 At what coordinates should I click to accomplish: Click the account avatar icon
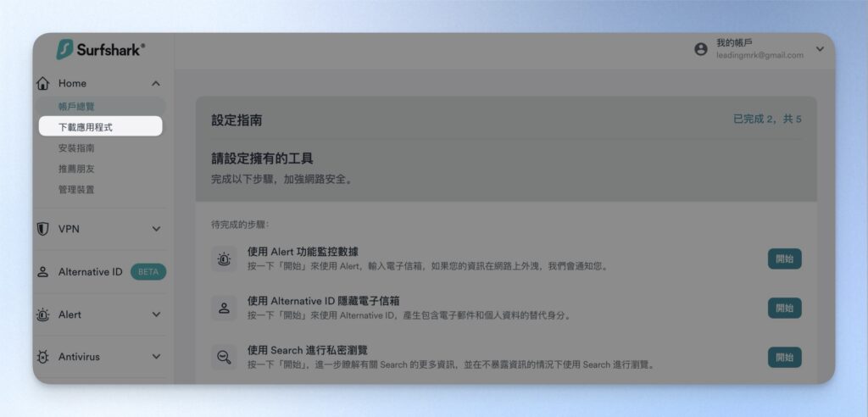point(701,49)
